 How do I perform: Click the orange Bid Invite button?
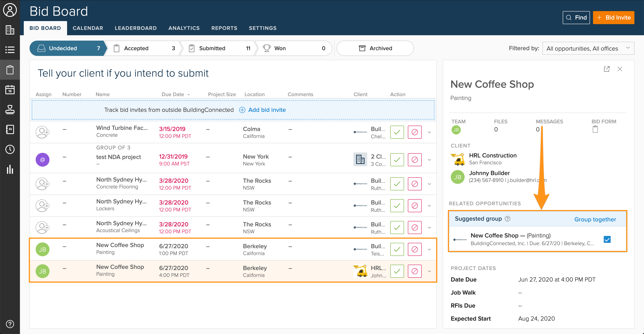[x=613, y=17]
